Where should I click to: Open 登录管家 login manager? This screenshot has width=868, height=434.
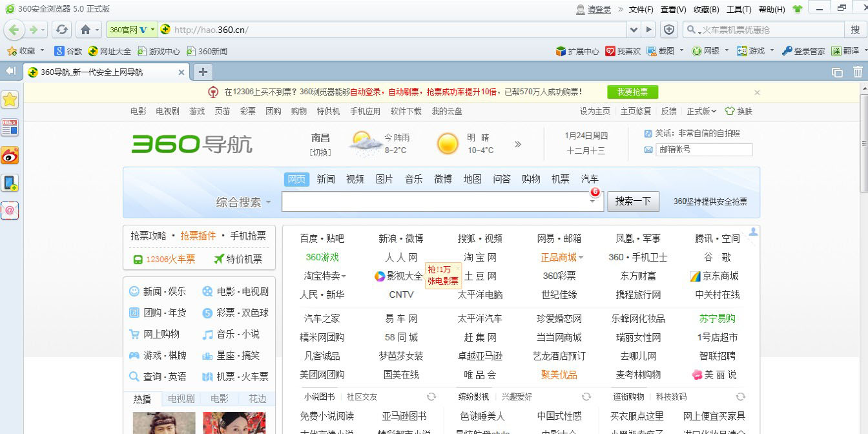[803, 51]
